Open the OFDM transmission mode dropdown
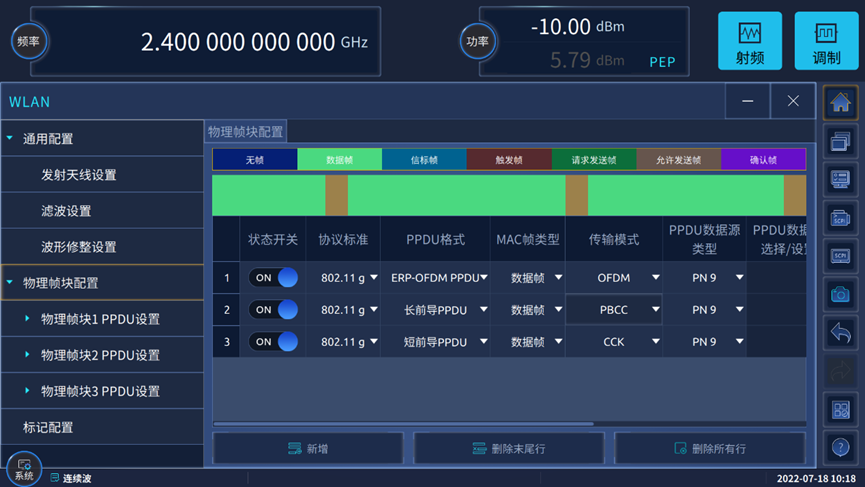 (614, 277)
